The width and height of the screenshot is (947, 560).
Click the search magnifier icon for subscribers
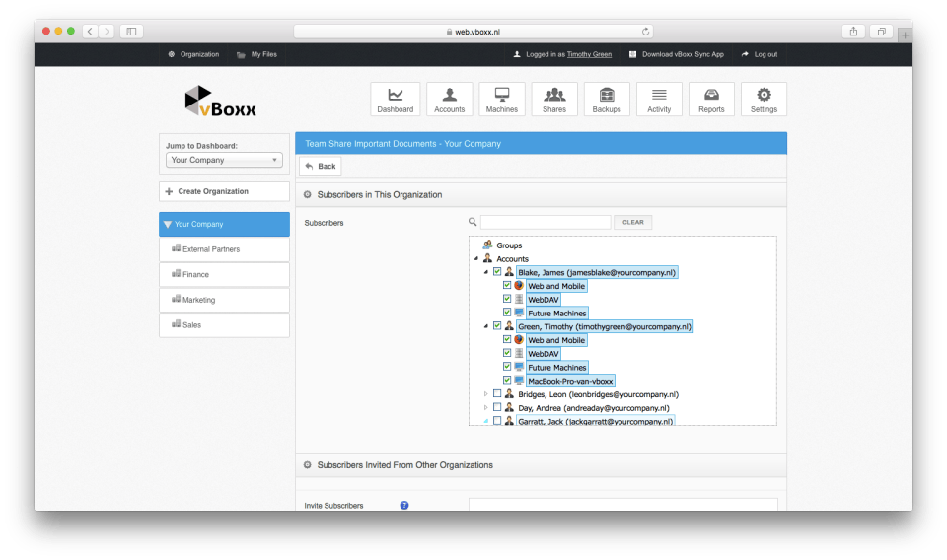473,222
